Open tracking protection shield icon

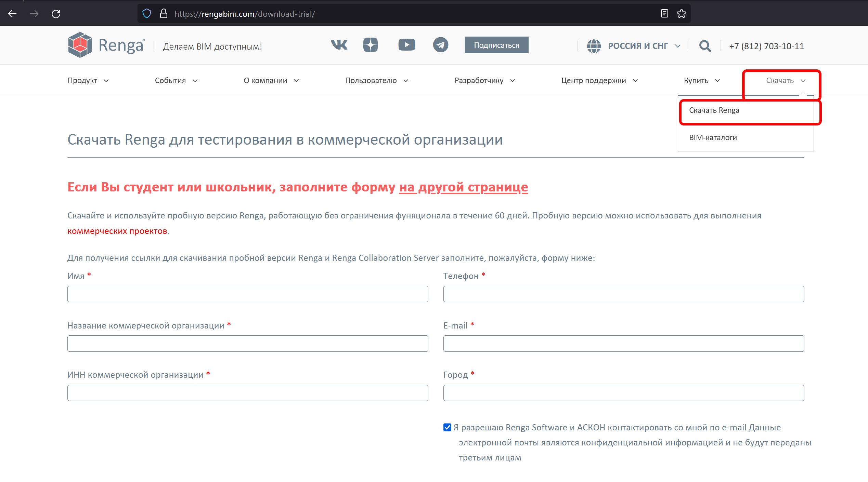pos(147,14)
